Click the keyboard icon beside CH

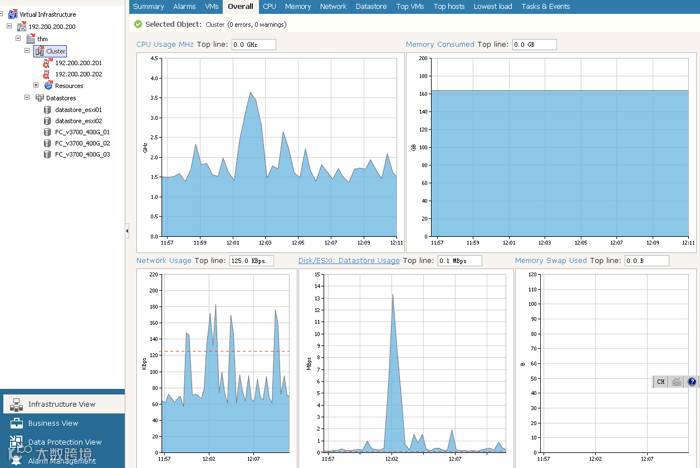(677, 381)
